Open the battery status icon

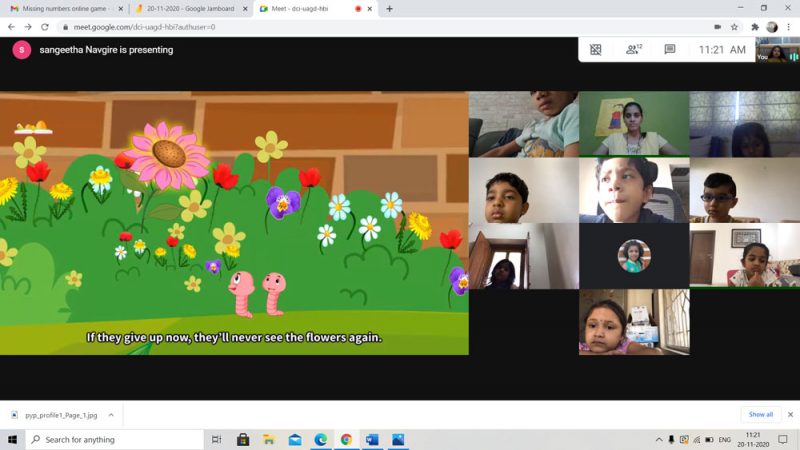pos(709,439)
